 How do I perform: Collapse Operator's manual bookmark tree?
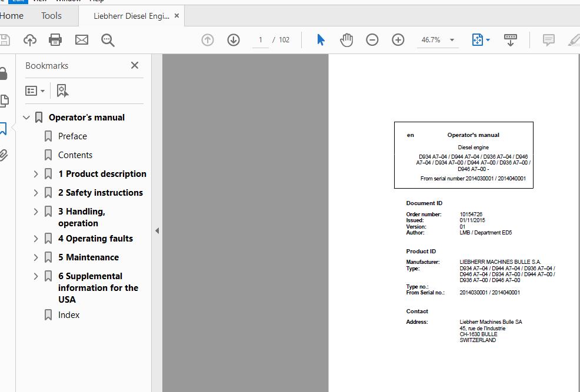pos(26,118)
